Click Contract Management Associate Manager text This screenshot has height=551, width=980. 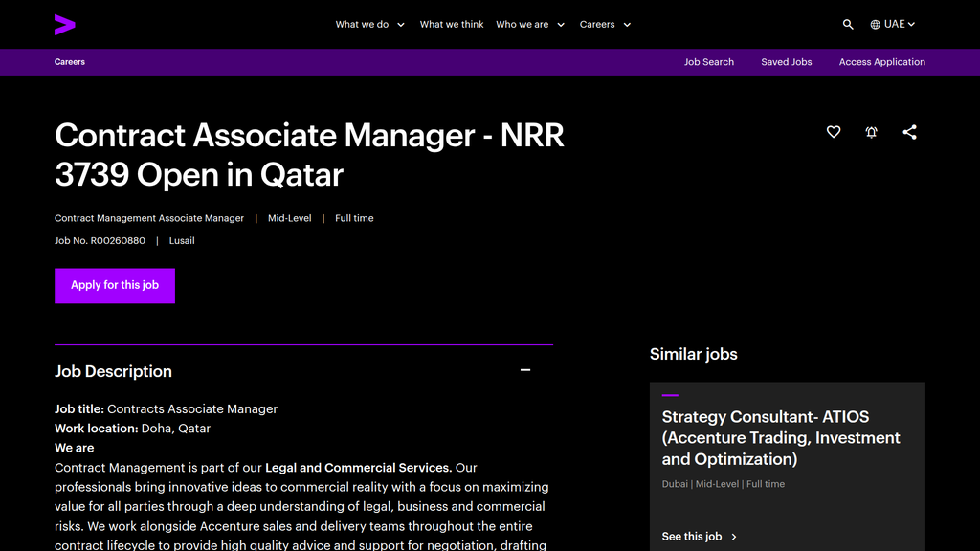[x=148, y=218]
